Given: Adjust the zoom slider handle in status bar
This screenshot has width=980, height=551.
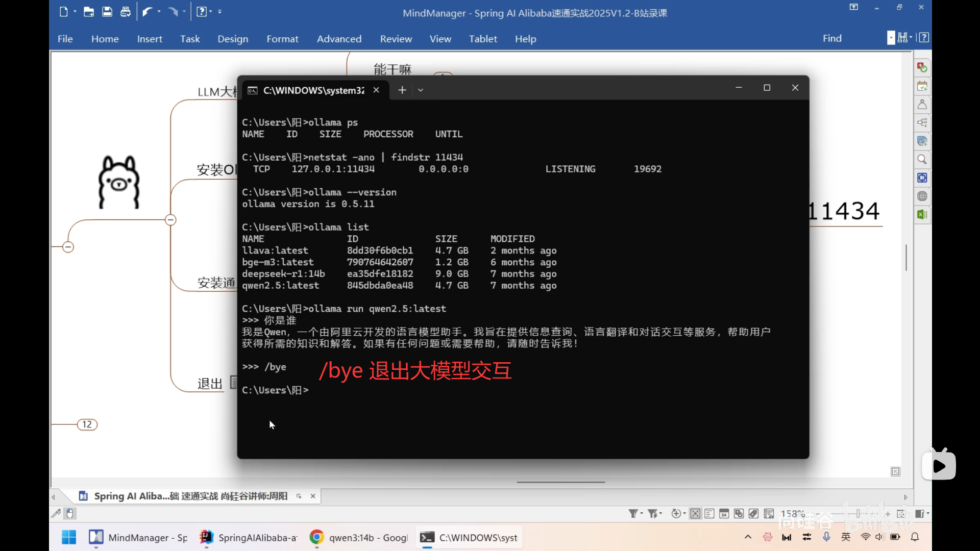Looking at the screenshot, I should pos(859,514).
